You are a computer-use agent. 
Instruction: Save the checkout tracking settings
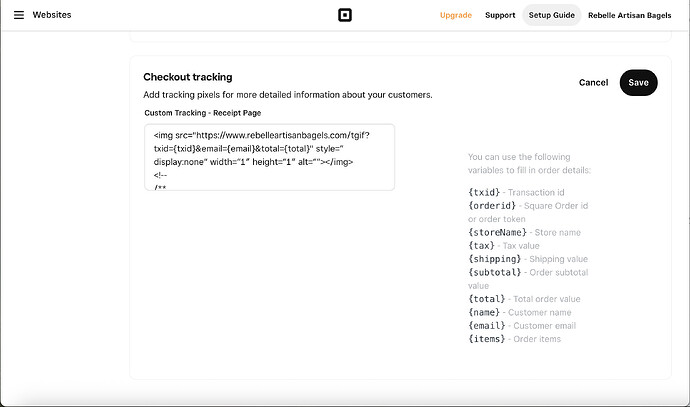coord(638,82)
